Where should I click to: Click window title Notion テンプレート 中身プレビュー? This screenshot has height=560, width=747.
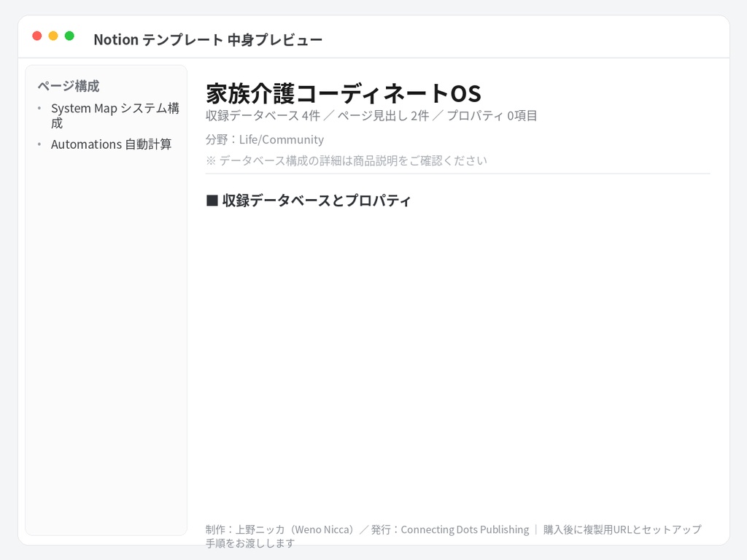pos(208,39)
